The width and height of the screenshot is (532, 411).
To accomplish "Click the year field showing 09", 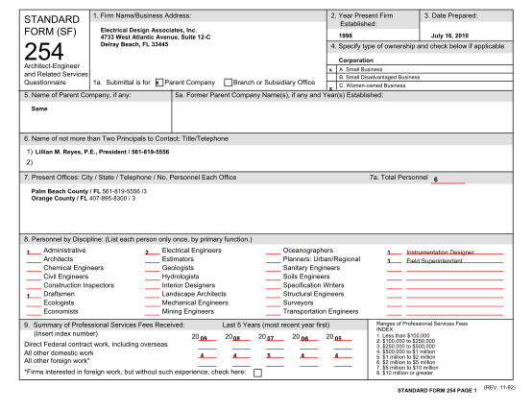I will pos(207,337).
